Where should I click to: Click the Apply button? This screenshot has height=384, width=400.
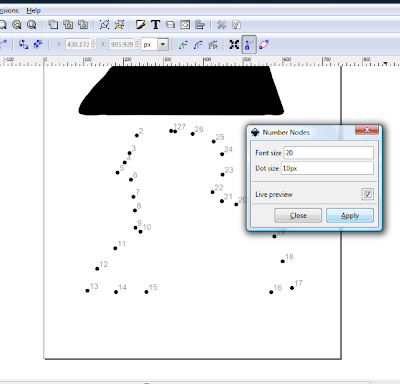coord(350,216)
